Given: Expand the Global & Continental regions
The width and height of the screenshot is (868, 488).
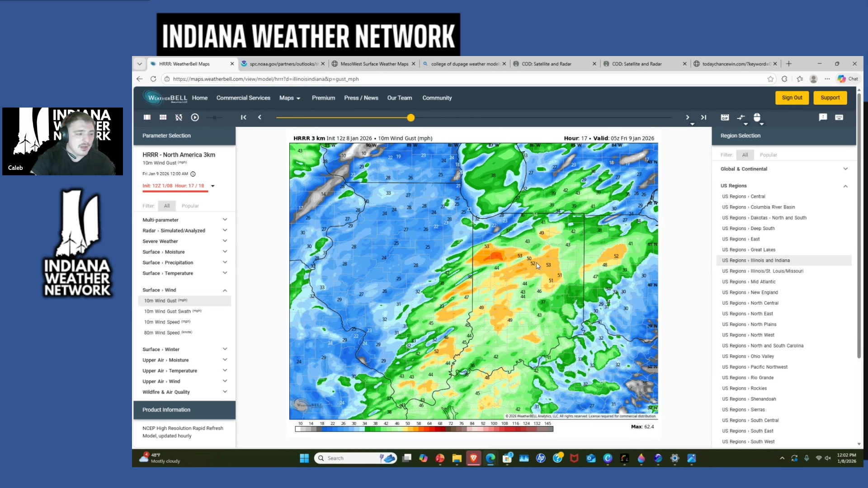Looking at the screenshot, I should [x=784, y=169].
